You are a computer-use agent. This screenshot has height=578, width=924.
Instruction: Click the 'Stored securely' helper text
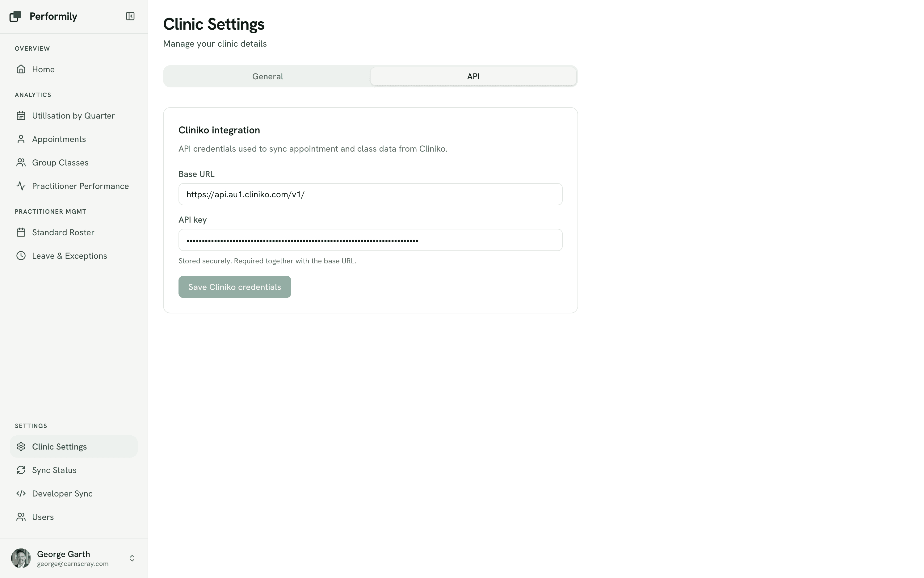click(x=267, y=261)
